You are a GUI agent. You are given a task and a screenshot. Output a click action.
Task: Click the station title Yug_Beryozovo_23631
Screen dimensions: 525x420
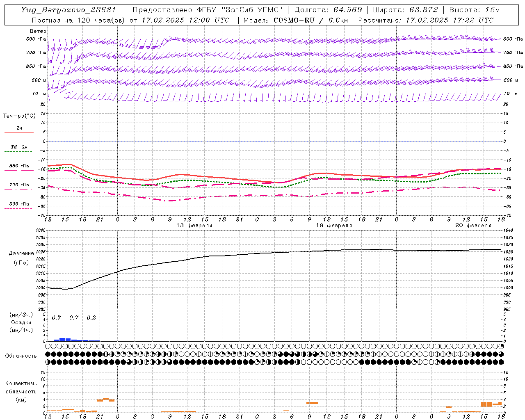pyautogui.click(x=68, y=10)
